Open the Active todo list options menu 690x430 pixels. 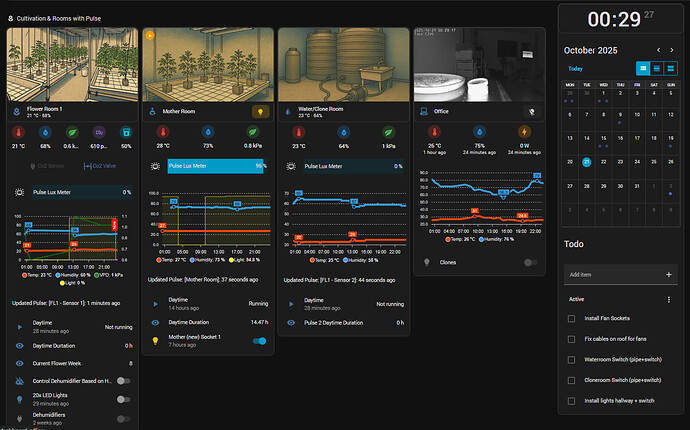669,299
